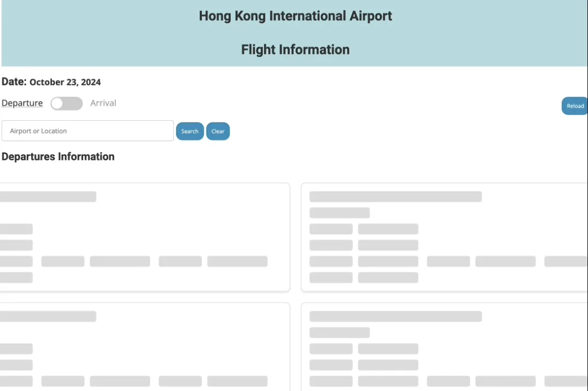588x391 pixels.
Task: Click the Flight Information heading
Action: 295,49
